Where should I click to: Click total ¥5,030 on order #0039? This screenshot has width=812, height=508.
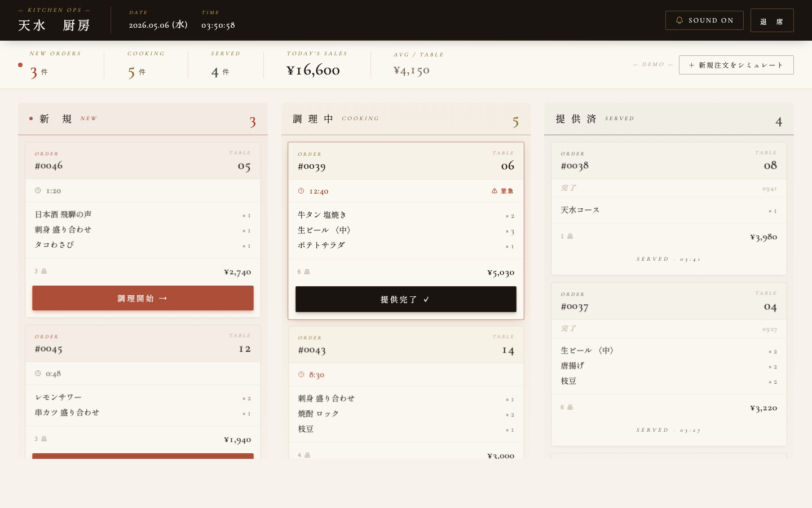coord(501,273)
